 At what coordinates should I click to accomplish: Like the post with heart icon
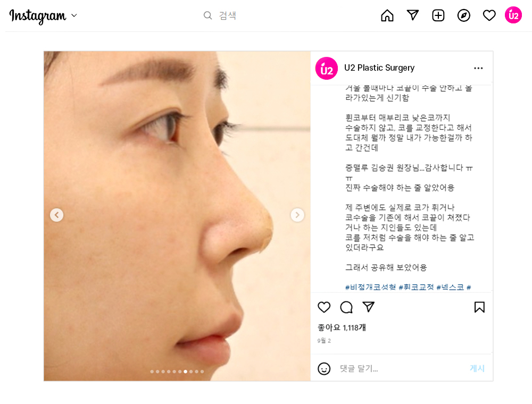pos(324,307)
